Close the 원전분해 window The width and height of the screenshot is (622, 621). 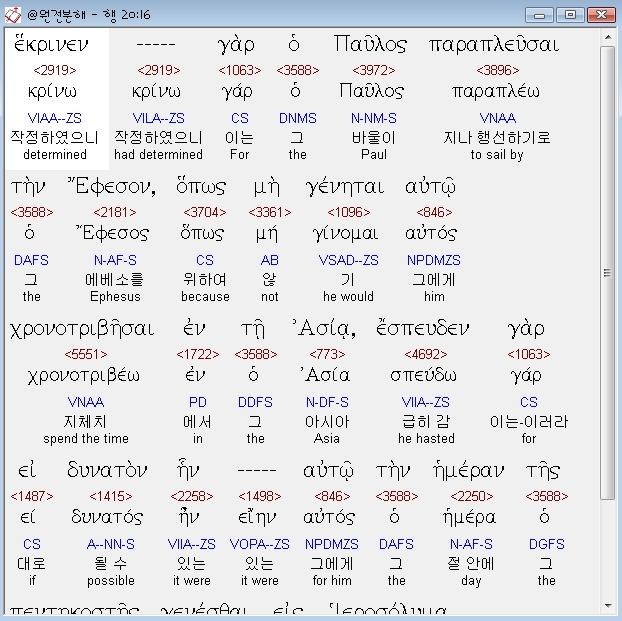pyautogui.click(x=601, y=15)
